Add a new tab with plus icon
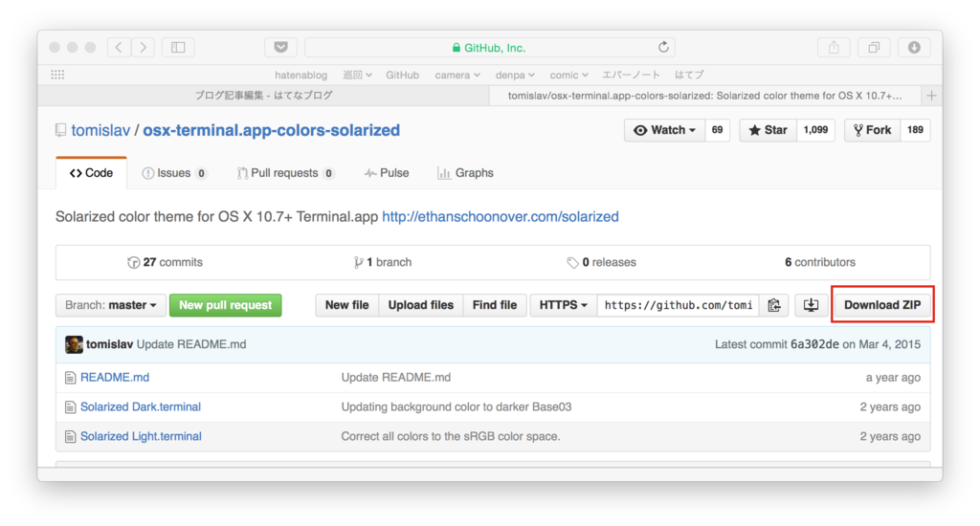Screen dimensions: 980x526 coord(931,96)
